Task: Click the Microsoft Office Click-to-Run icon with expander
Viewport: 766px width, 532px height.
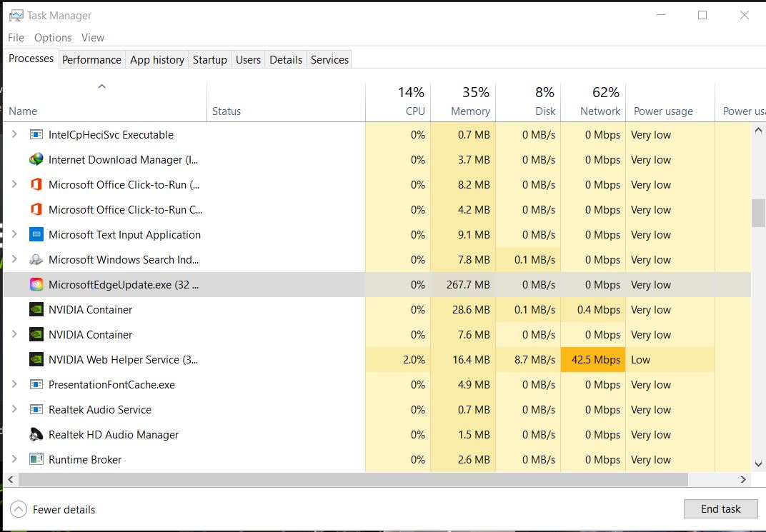Action: [36, 185]
